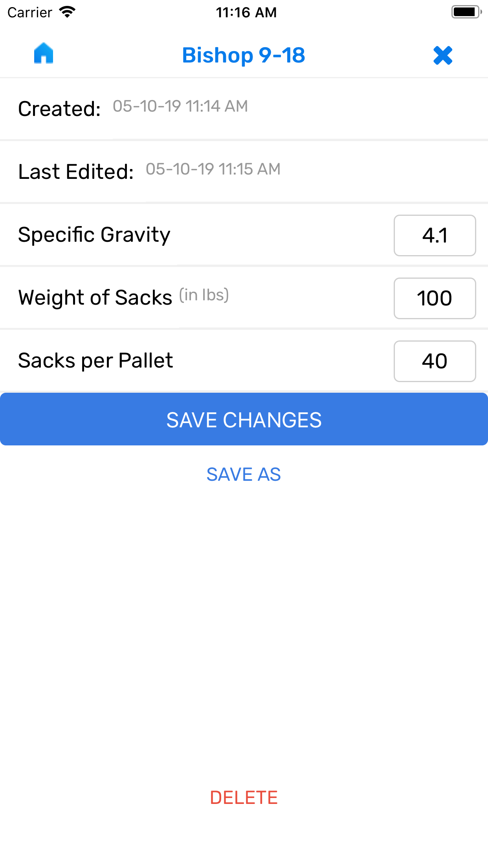The width and height of the screenshot is (488, 868).
Task: Tap the Bishop 9-18 title
Action: tap(244, 55)
